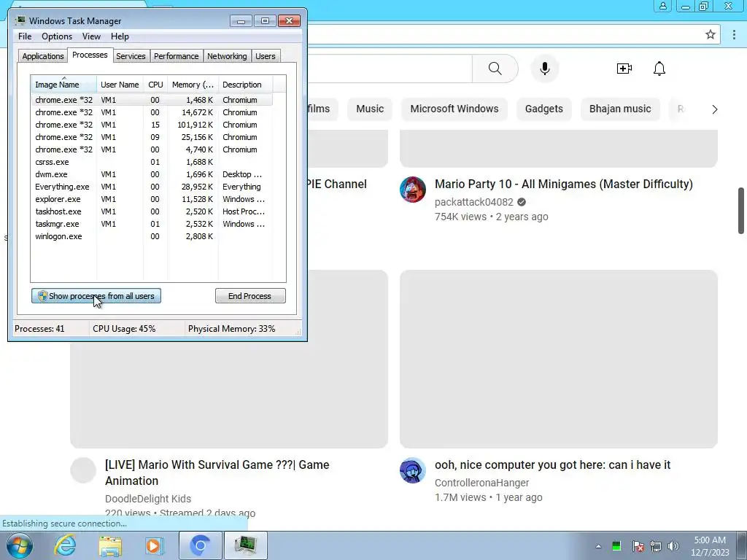Click green CPU meter tray icon

[x=616, y=545]
